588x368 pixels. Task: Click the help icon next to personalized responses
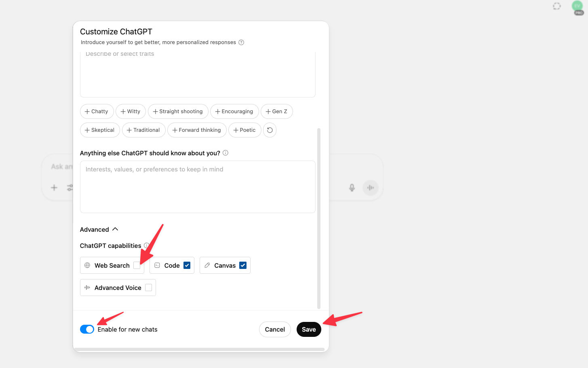point(241,42)
